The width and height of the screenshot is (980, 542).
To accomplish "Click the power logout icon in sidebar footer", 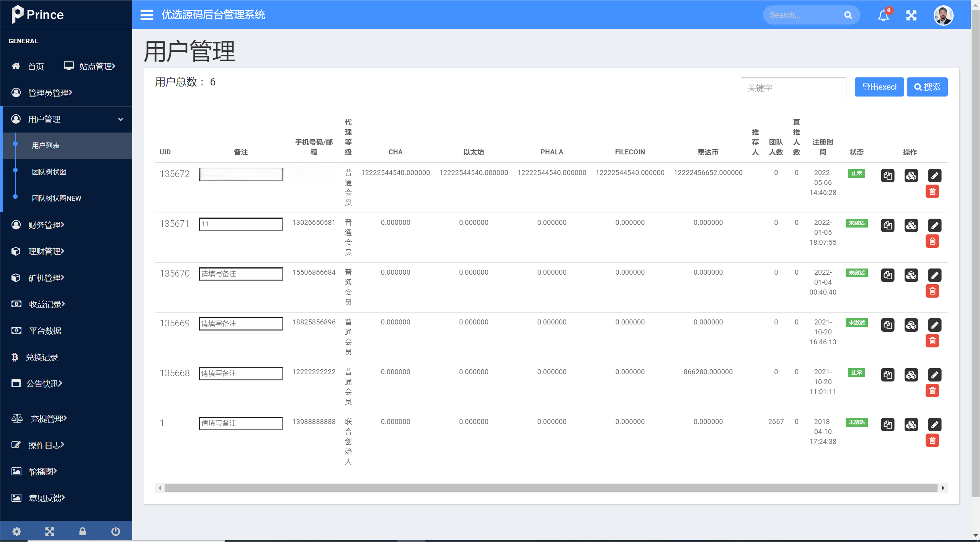I will click(116, 531).
